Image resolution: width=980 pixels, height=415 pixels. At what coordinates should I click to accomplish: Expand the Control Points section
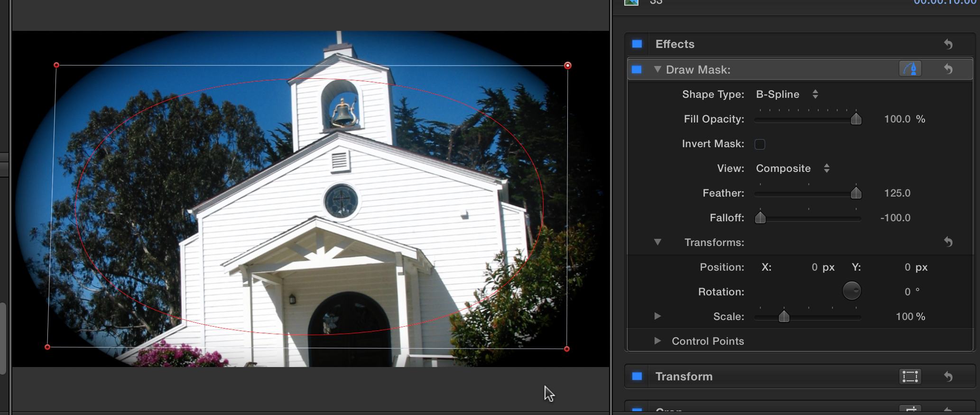[x=657, y=341]
